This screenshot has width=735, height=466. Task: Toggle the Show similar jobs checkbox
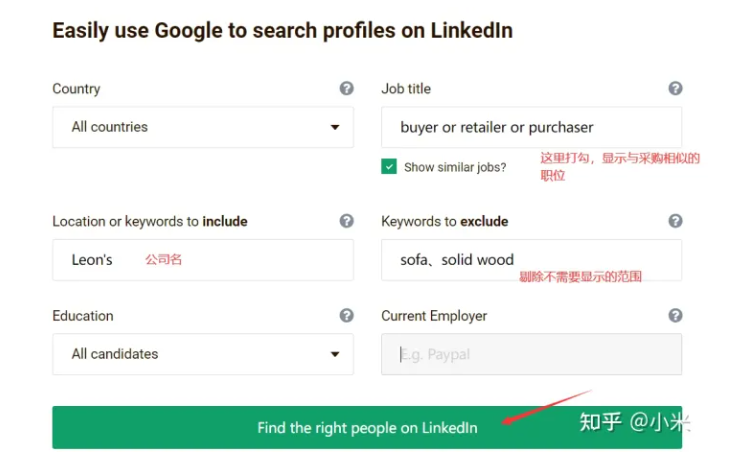[389, 167]
